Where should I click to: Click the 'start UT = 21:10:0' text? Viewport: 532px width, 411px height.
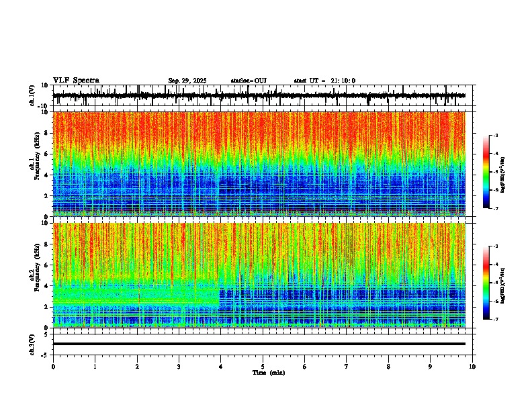pos(324,81)
